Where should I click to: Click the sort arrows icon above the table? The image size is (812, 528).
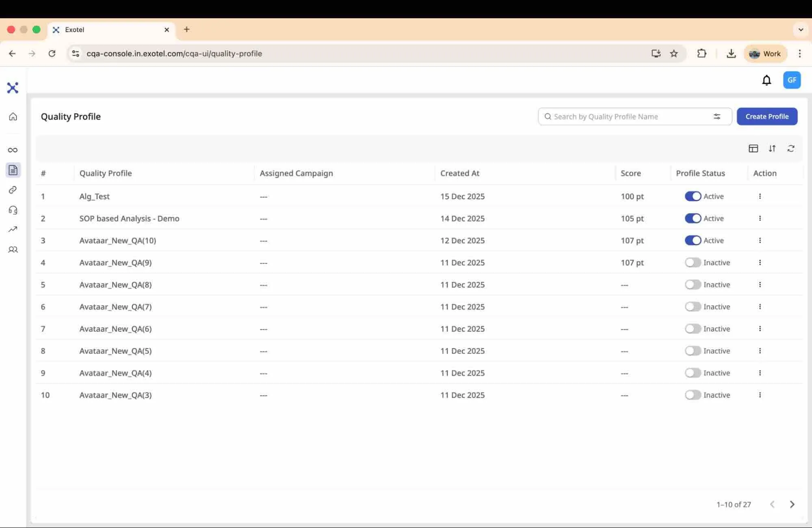[x=772, y=149]
